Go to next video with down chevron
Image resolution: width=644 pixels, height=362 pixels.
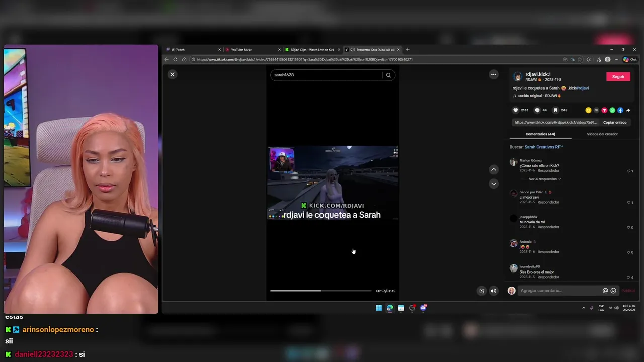coord(494,184)
